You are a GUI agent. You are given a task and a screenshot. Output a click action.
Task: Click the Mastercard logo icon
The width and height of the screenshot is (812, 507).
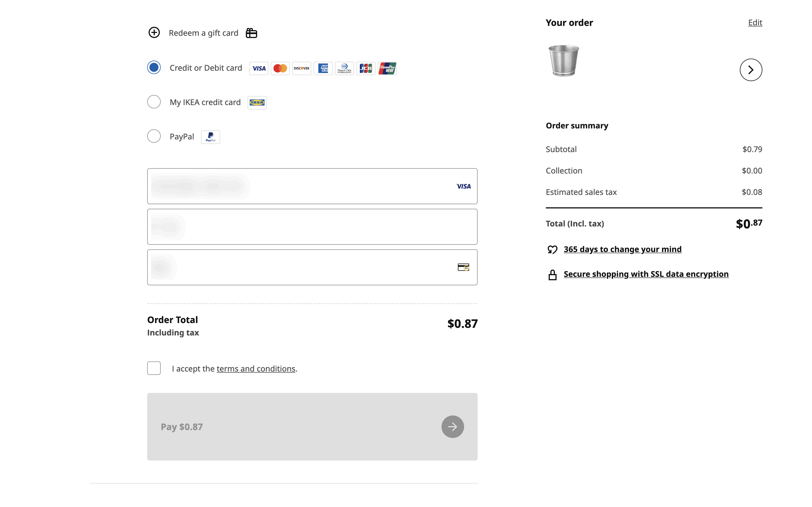280,68
